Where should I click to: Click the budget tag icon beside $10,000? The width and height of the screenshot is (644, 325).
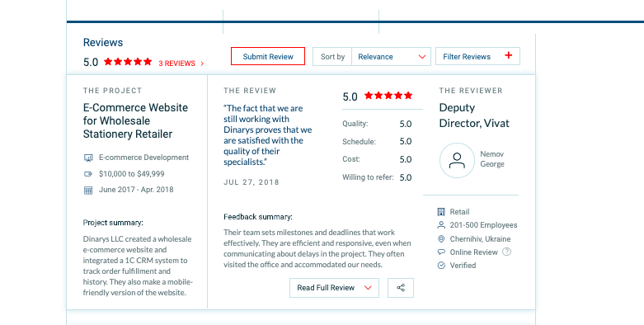(88, 174)
